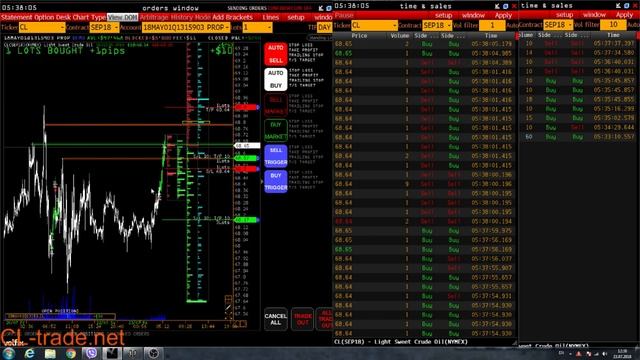Click the system tray volume icon
This screenshot has height=360, width=640.
(x=604, y=354)
